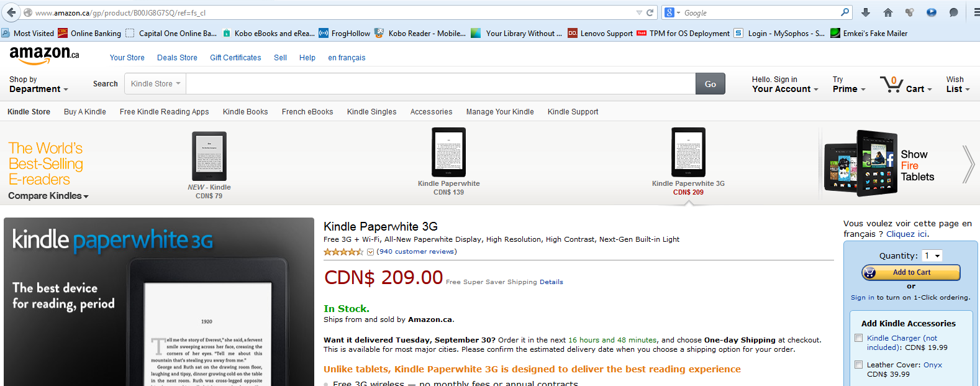
Task: Open the Kindle Singles tab
Action: [x=371, y=112]
